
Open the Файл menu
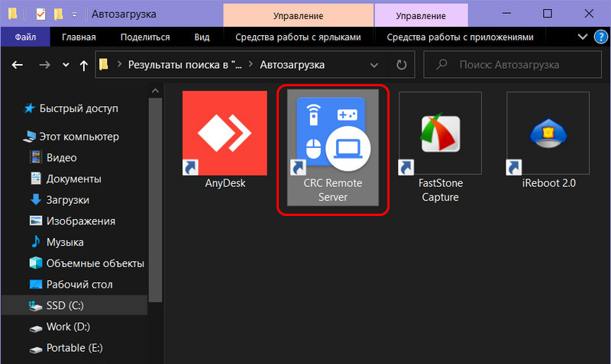click(x=25, y=37)
